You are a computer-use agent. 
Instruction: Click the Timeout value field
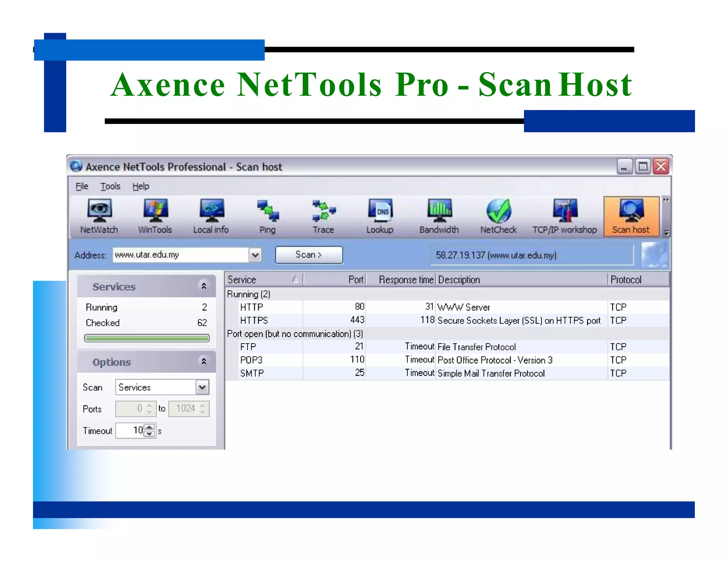[x=130, y=431]
